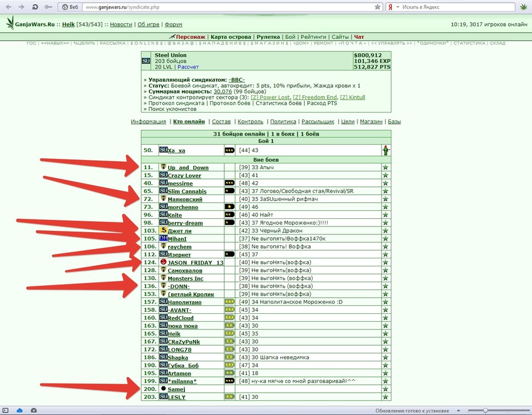Image resolution: width=532 pixels, height=415 pixels.
Task: Switch to the Состав tab
Action: pyautogui.click(x=221, y=121)
